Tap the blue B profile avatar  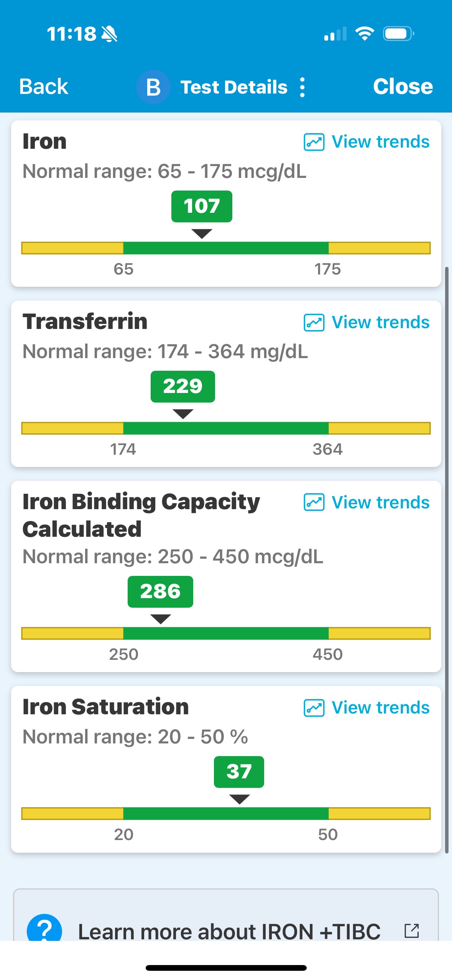tap(153, 87)
